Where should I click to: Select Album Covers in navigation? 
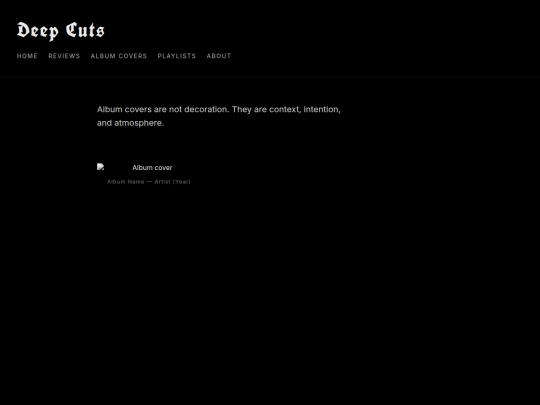119,56
